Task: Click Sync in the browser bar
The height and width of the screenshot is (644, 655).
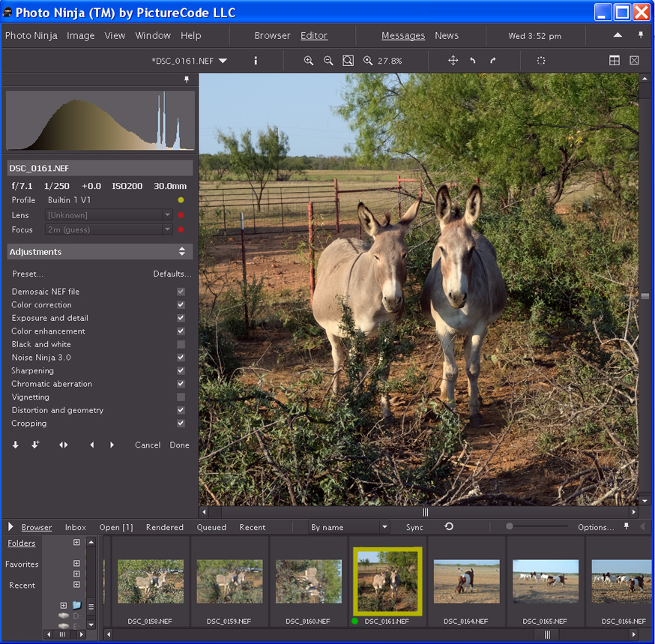Action: (414, 527)
